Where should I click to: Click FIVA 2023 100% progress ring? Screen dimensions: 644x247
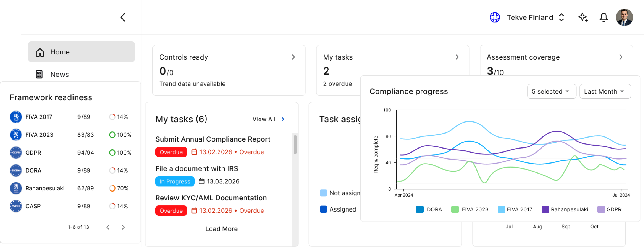112,135
